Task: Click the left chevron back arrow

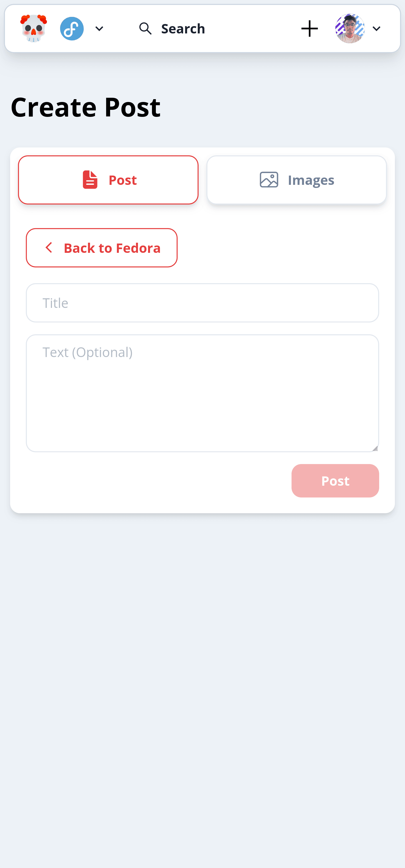Action: coord(49,248)
